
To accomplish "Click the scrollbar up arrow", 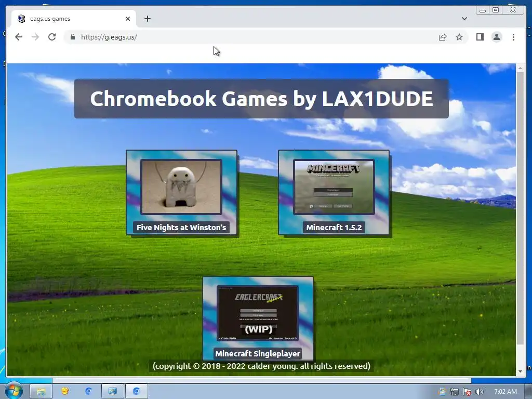I will (x=520, y=69).
